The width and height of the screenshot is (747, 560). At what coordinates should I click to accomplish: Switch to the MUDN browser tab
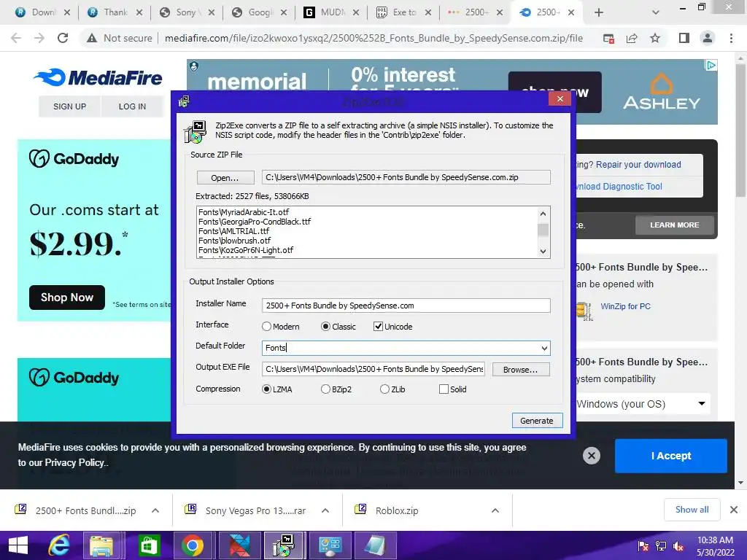pyautogui.click(x=330, y=12)
